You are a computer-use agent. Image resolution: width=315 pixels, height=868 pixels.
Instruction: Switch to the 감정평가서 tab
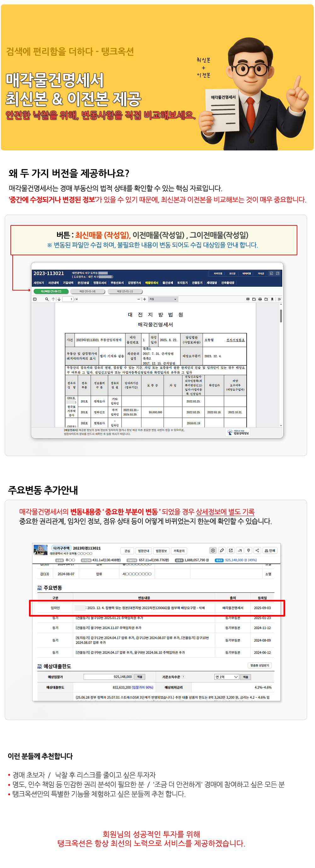point(134,283)
